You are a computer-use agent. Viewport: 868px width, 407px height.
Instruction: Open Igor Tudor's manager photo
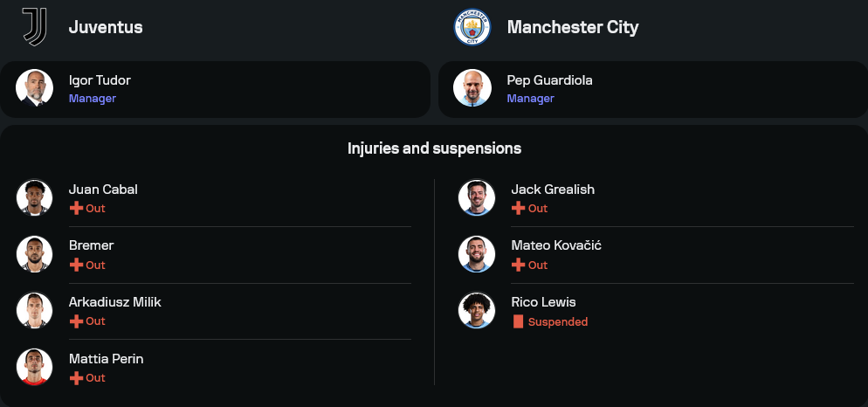click(35, 88)
